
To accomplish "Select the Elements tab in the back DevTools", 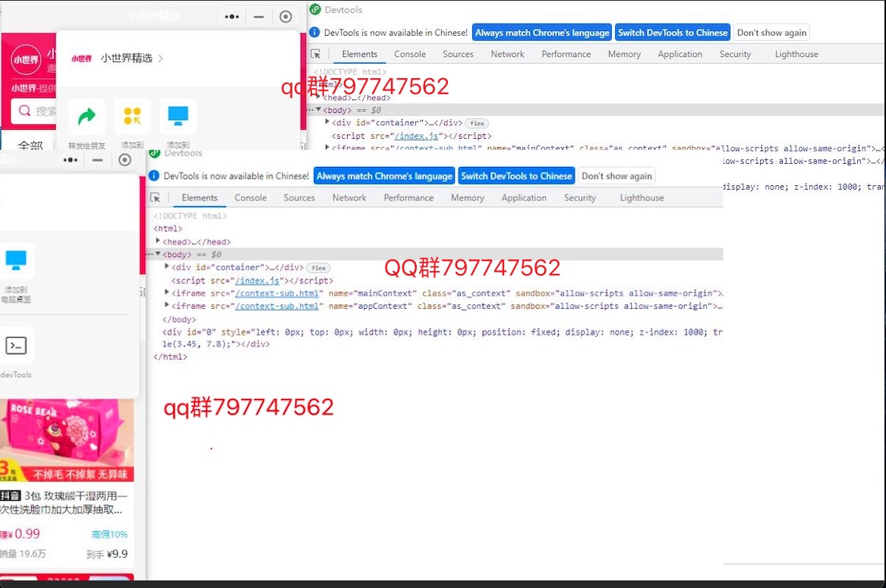I will click(x=359, y=54).
